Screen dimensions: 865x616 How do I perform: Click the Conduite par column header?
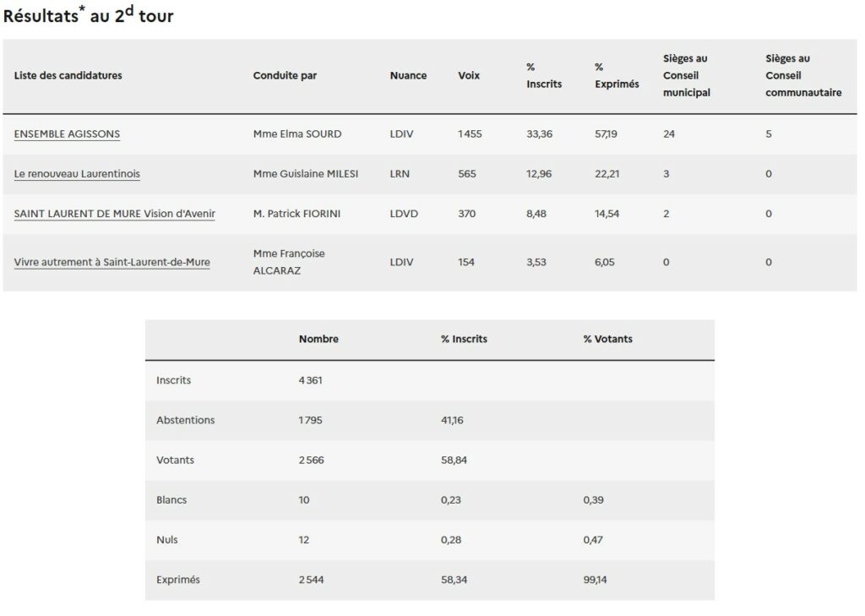pyautogui.click(x=285, y=75)
